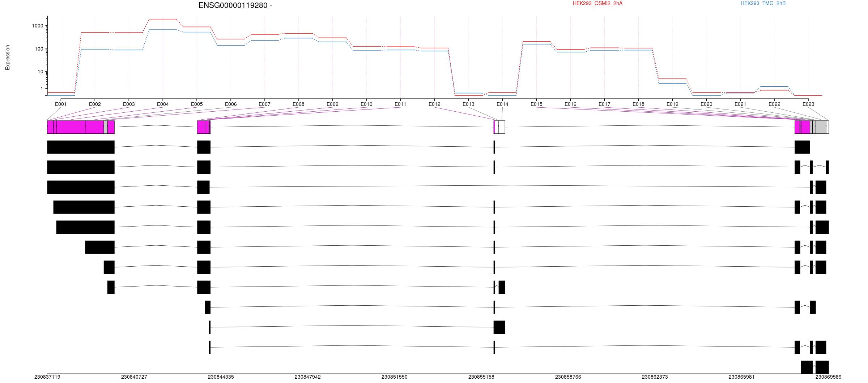Click the white exon box in gene model
The image size is (868, 383).
click(502, 127)
